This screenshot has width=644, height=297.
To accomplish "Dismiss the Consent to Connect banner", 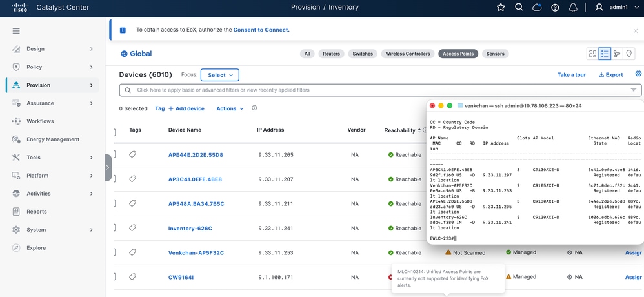I will click(x=636, y=30).
